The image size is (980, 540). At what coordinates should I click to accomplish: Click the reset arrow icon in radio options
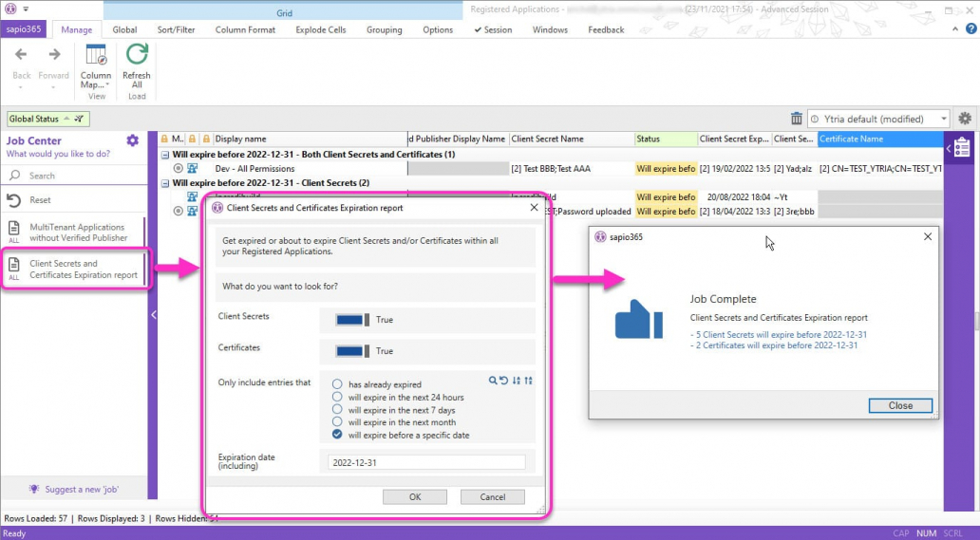503,381
